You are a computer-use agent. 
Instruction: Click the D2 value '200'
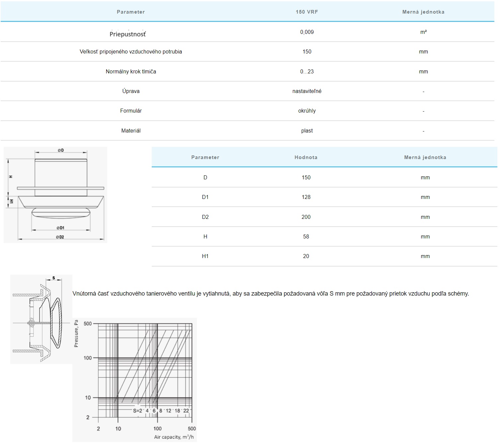pyautogui.click(x=306, y=217)
